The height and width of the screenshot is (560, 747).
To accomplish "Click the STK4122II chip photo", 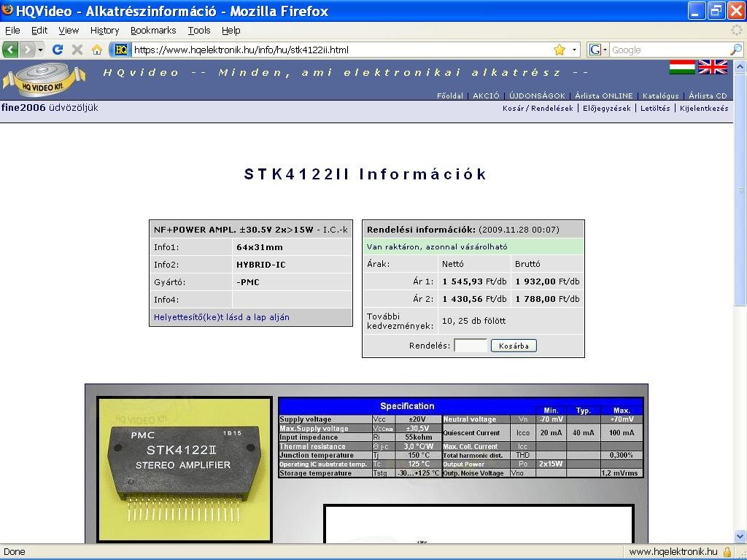I will [x=185, y=470].
